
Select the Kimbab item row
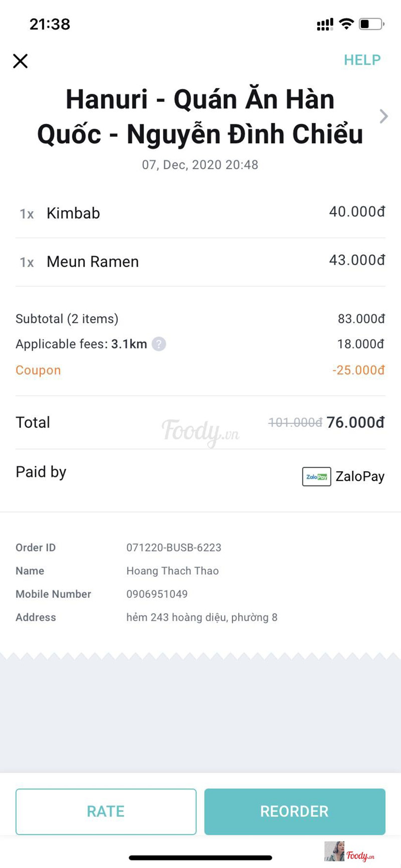pos(200,213)
